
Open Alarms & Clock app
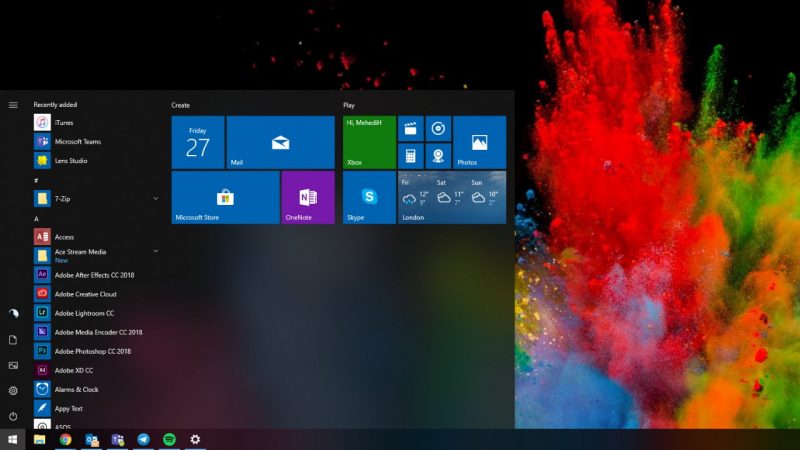(x=95, y=389)
